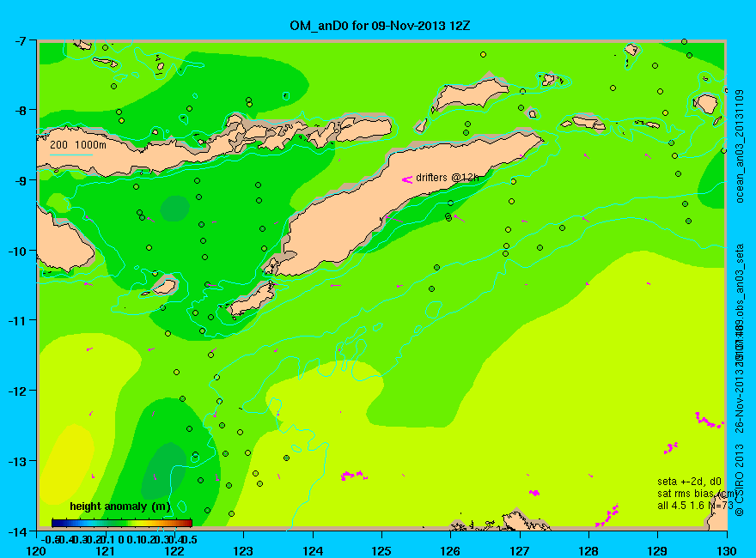Click longitude tick label '126'

pos(451,551)
